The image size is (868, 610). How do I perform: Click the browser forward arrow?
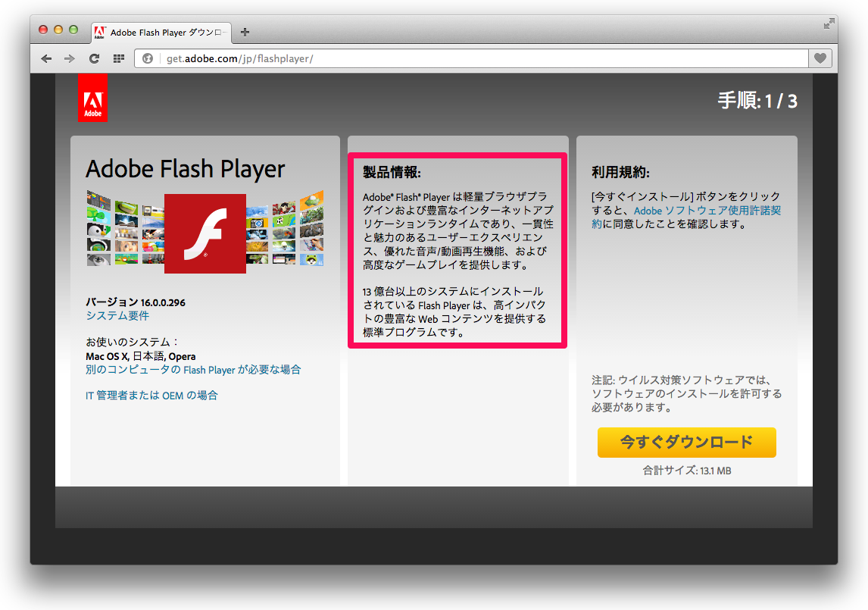point(70,58)
